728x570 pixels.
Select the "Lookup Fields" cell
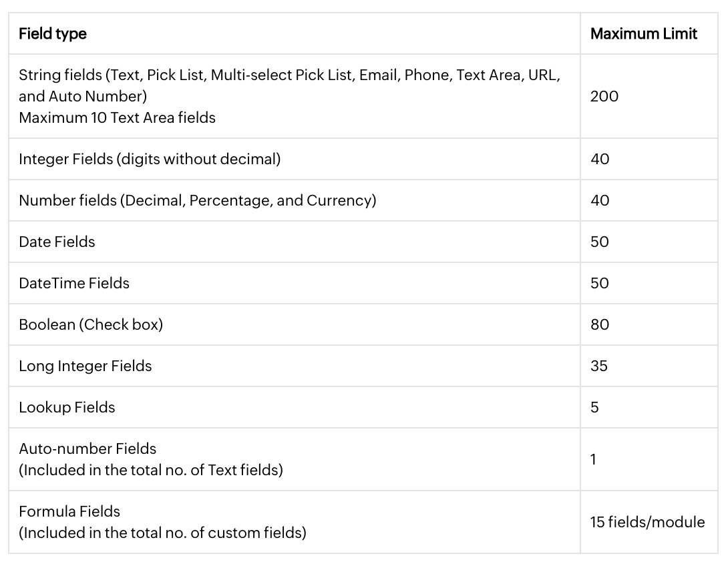click(x=67, y=407)
